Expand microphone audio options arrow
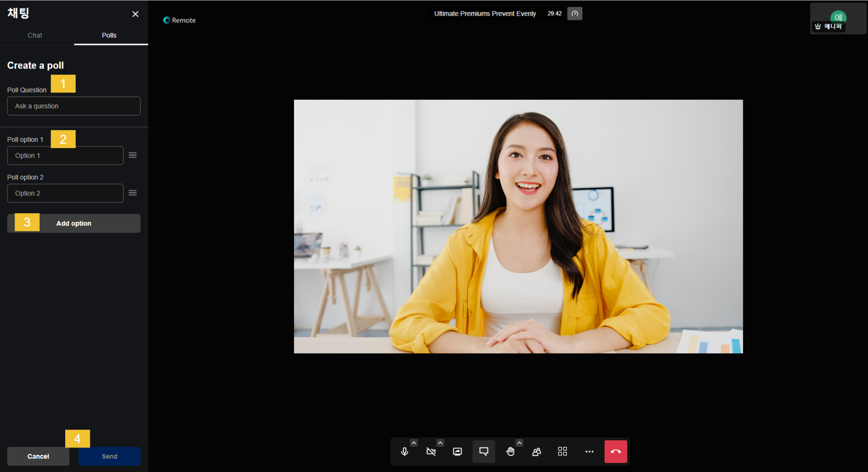868x472 pixels. click(414, 443)
